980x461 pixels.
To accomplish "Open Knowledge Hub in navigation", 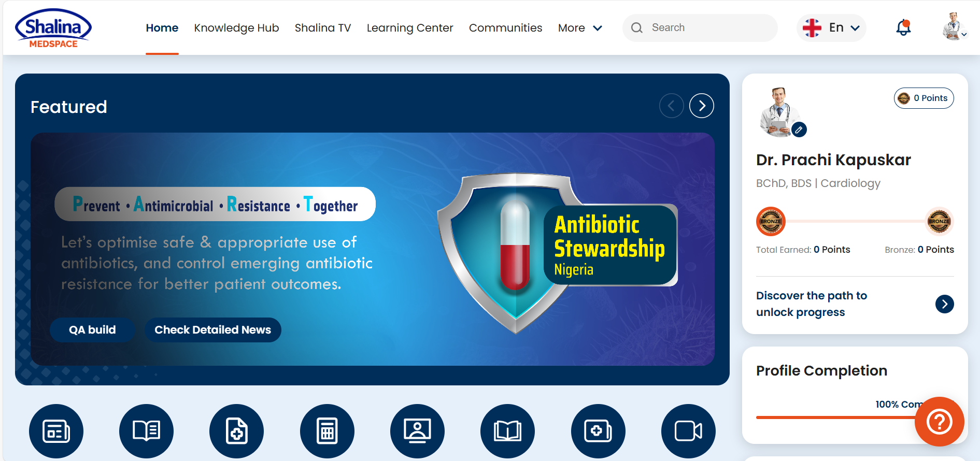I will 236,28.
